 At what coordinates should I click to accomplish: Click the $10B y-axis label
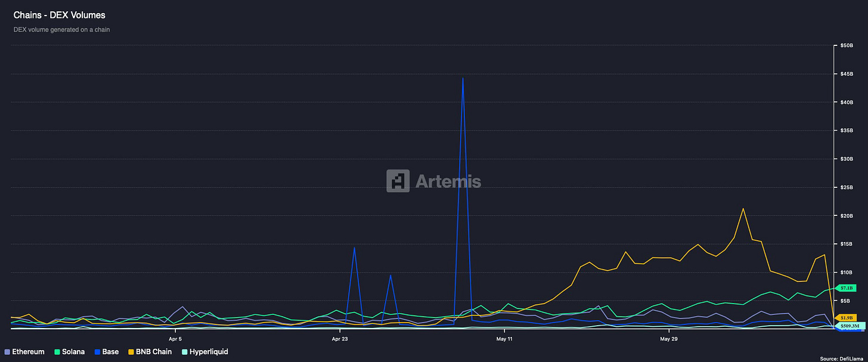point(847,272)
